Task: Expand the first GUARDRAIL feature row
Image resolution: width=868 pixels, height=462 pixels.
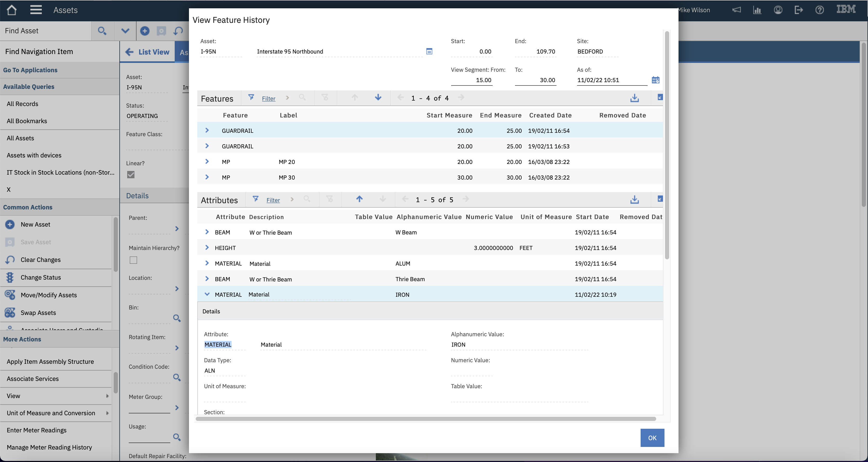Action: pos(207,130)
